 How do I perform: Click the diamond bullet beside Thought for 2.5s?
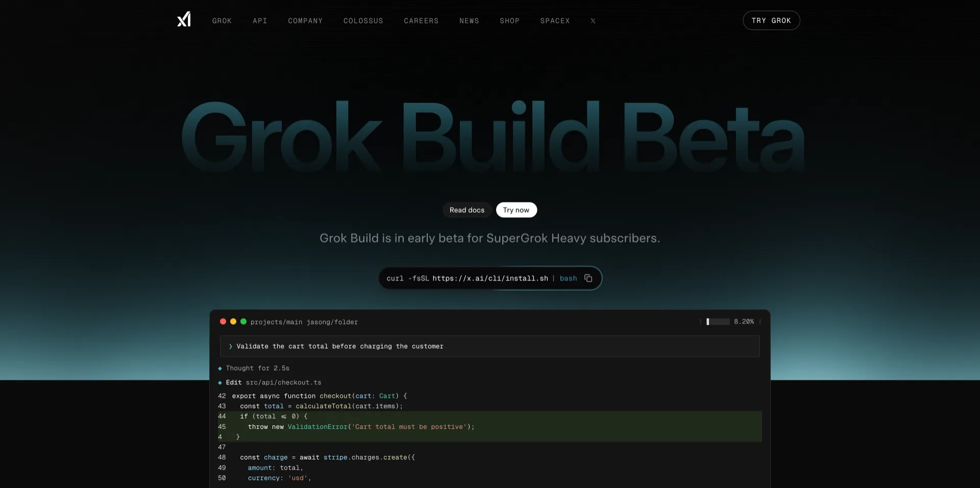click(220, 368)
